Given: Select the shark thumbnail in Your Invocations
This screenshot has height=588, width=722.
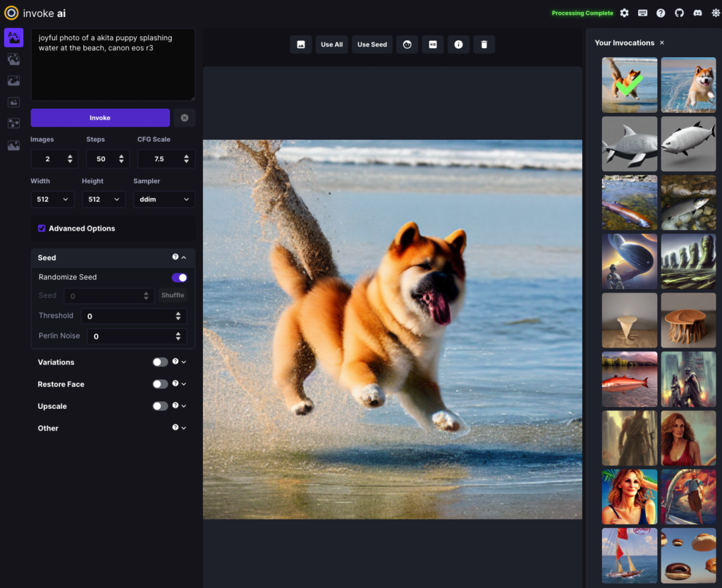Looking at the screenshot, I should point(629,144).
